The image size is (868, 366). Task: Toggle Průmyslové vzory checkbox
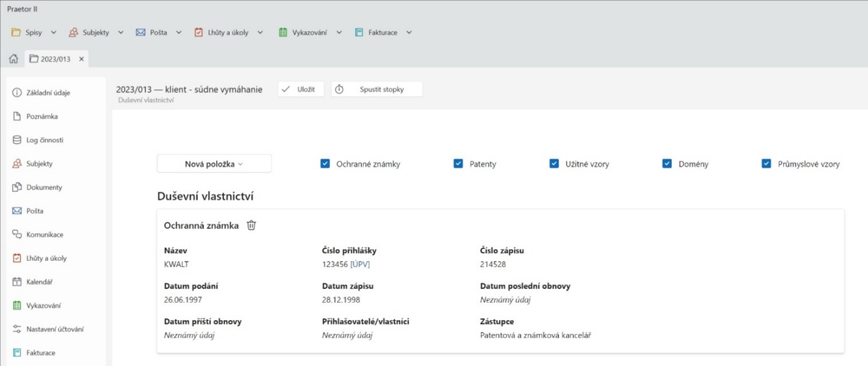(766, 164)
